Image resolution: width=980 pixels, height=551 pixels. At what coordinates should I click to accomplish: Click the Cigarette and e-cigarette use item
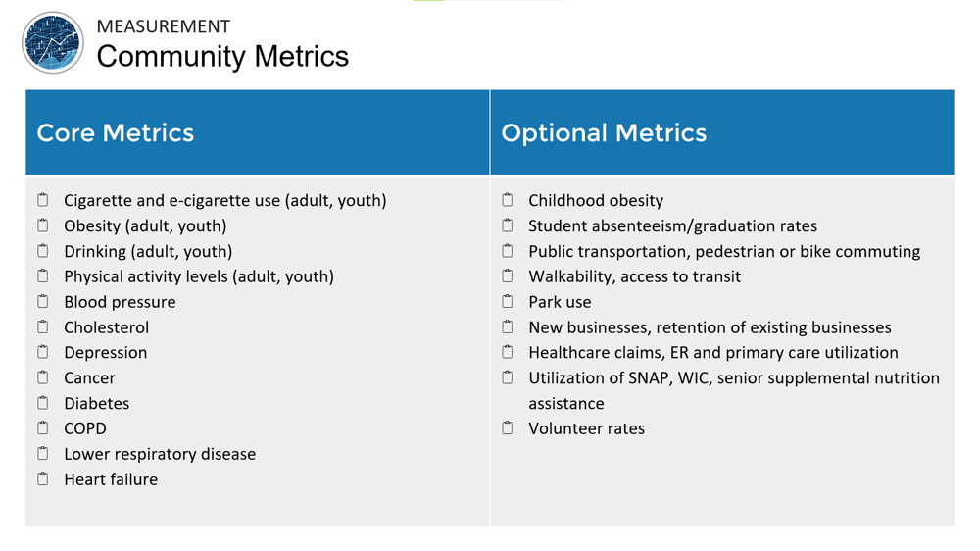coord(224,201)
